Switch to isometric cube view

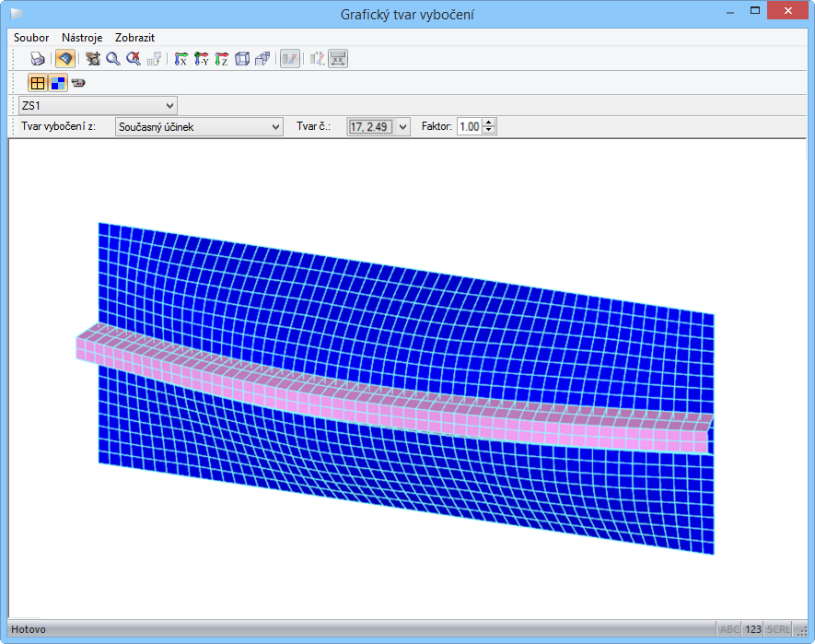coord(242,58)
